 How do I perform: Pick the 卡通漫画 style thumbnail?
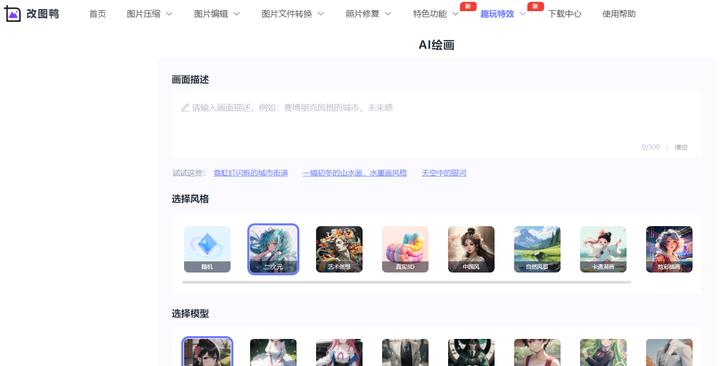coord(603,249)
